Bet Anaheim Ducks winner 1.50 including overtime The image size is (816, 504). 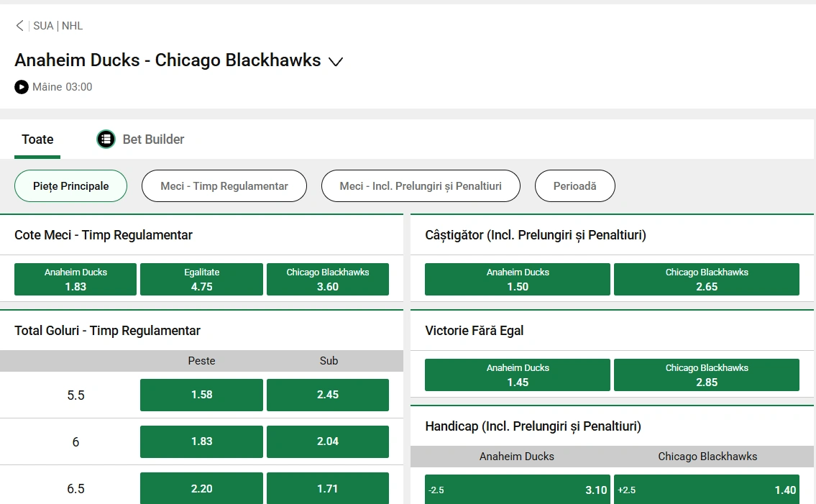click(517, 279)
